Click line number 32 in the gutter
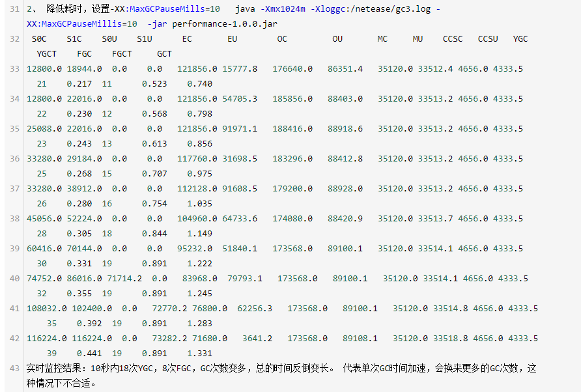The image size is (581, 392). click(x=14, y=39)
